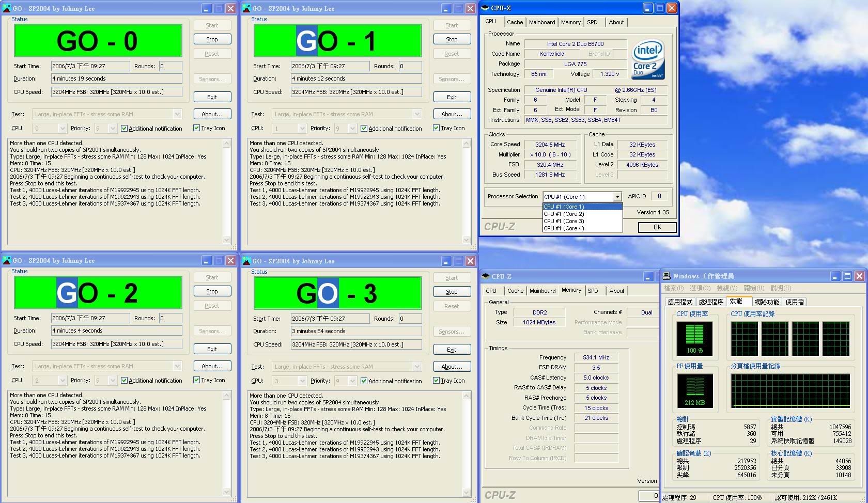Switch to the Networking tab in Task Manager
The height and width of the screenshot is (503, 868).
coord(767,302)
